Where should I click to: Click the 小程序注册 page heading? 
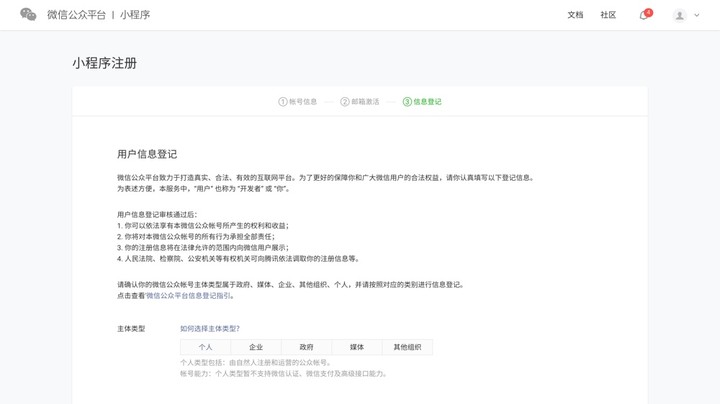pos(105,63)
